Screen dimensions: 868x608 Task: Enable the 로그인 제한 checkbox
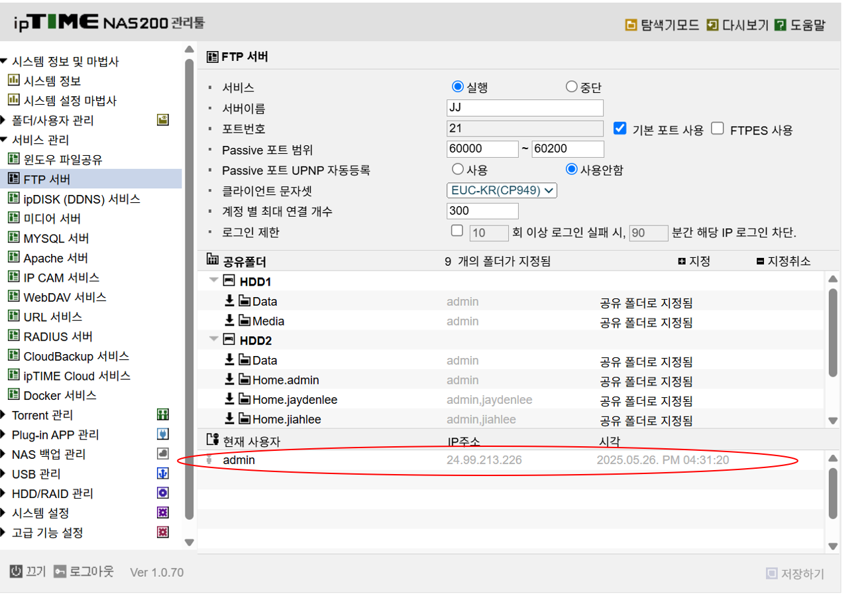[x=457, y=231]
